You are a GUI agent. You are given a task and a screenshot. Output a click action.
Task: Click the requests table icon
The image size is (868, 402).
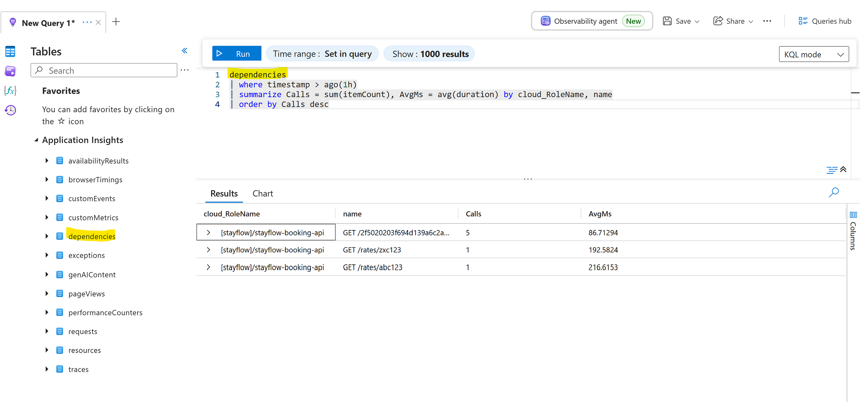[x=60, y=331]
